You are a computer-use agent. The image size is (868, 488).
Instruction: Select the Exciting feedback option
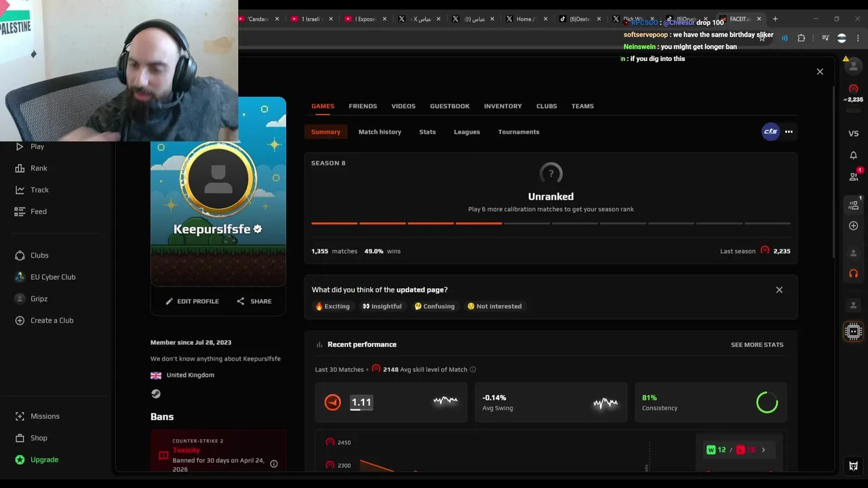333,306
